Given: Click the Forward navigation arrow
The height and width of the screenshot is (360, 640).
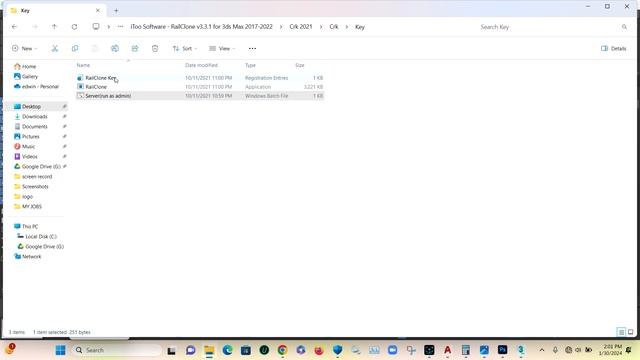Looking at the screenshot, I should click(35, 27).
